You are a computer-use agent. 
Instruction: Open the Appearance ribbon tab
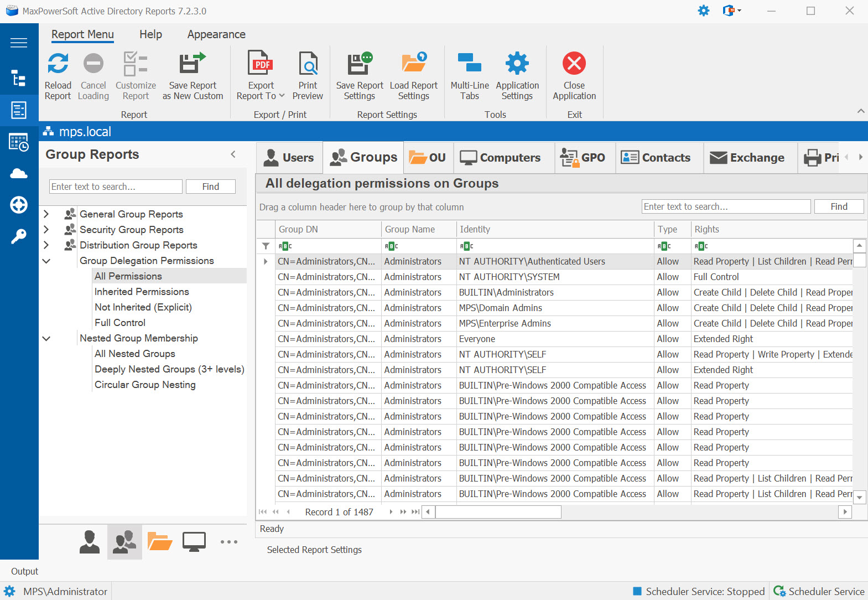(216, 34)
